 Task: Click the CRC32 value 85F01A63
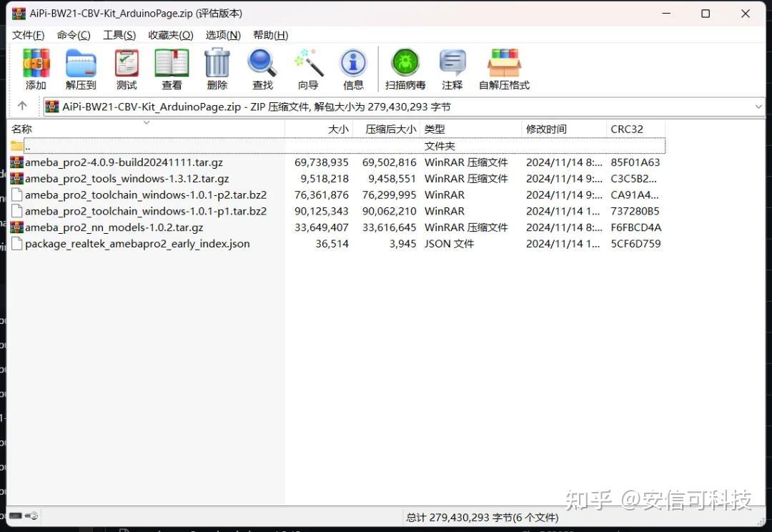pos(635,162)
